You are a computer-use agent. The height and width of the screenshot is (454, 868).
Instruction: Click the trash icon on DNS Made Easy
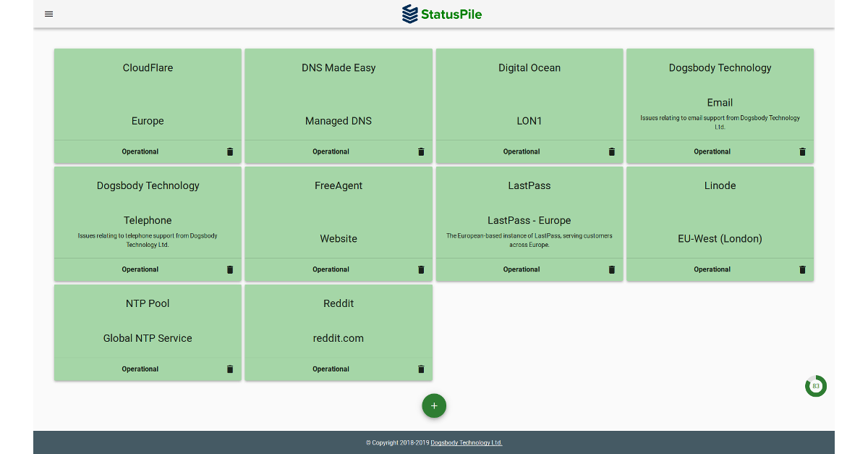[x=420, y=152]
